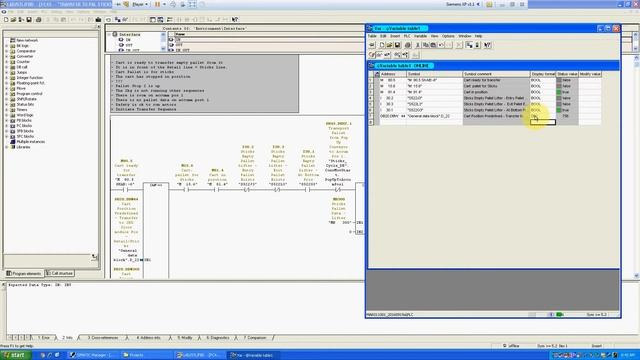Click Address column header in variable table
Viewport: 640px width, 360px height.
coord(393,74)
